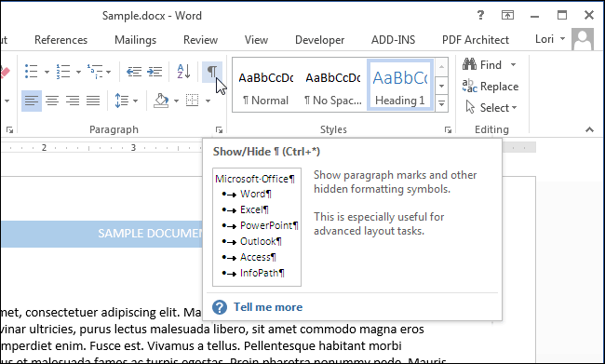Open the Paragraph dialog launcher
Viewport: 605px width, 364px height.
[x=219, y=130]
